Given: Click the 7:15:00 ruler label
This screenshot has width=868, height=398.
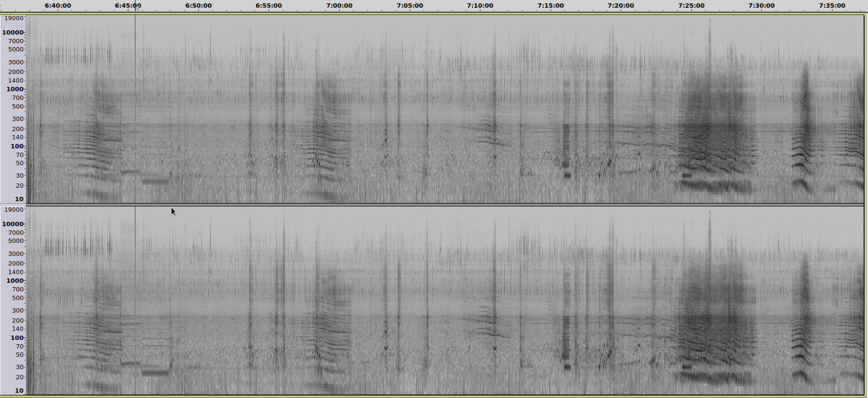Looking at the screenshot, I should tap(550, 6).
